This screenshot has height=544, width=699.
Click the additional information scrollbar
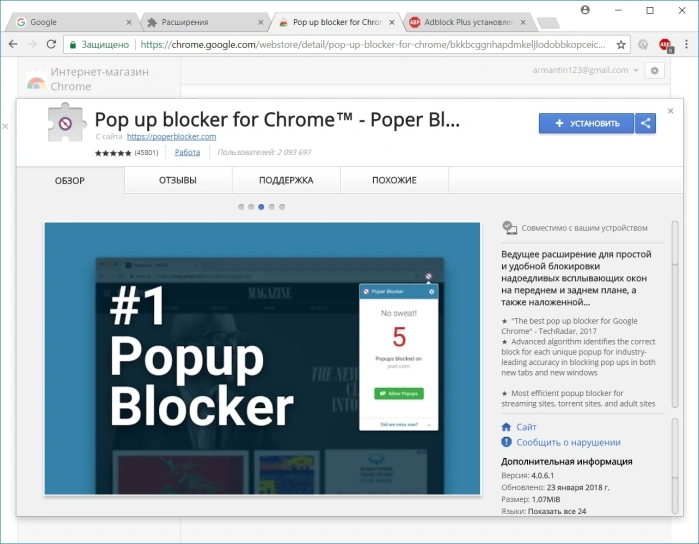click(675, 466)
